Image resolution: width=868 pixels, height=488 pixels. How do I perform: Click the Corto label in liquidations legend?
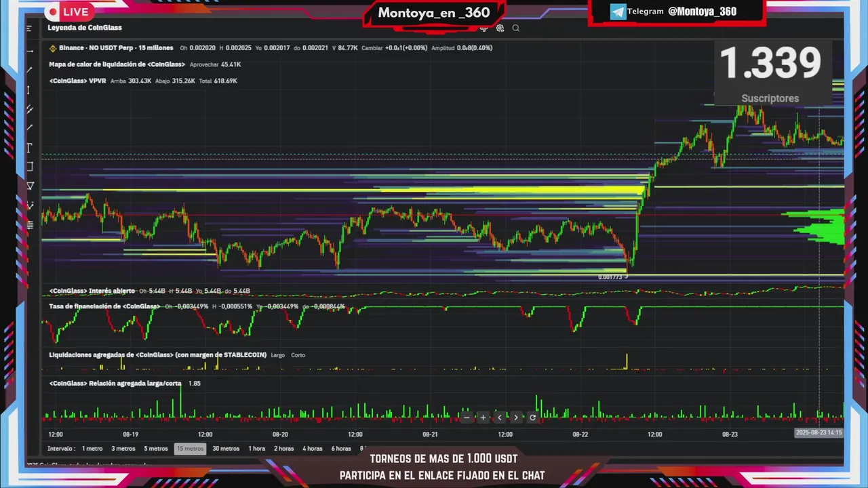(298, 355)
